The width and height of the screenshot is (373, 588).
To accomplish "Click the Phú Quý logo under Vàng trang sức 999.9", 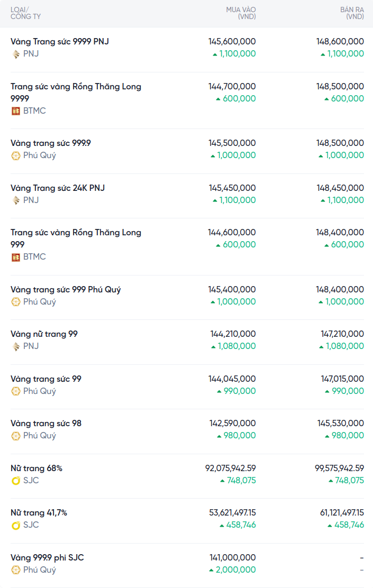I will click(x=16, y=155).
